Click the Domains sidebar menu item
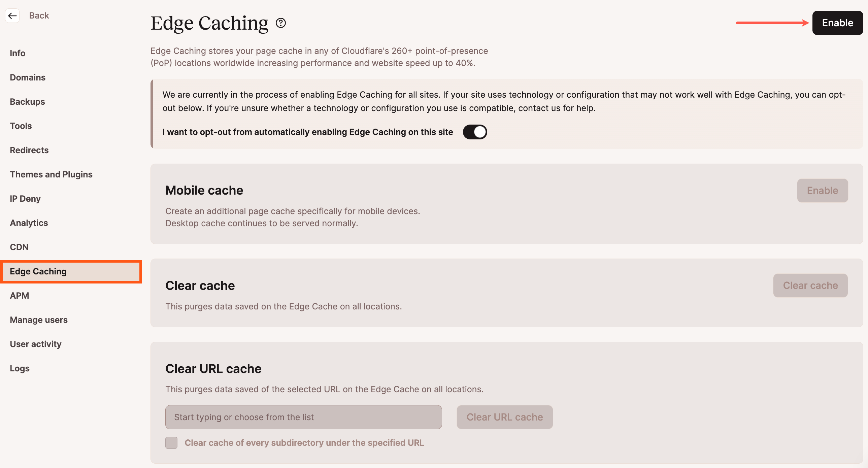 pos(28,77)
